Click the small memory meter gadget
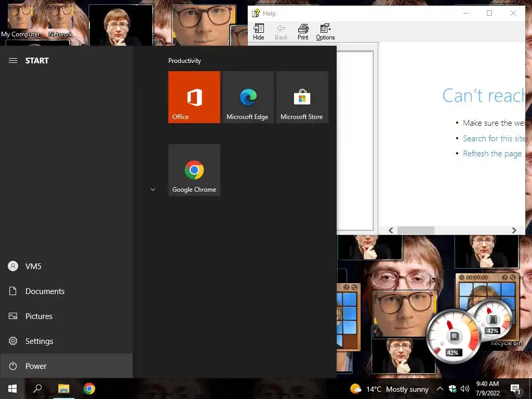Viewport: 532px width, 399px height. (x=492, y=320)
